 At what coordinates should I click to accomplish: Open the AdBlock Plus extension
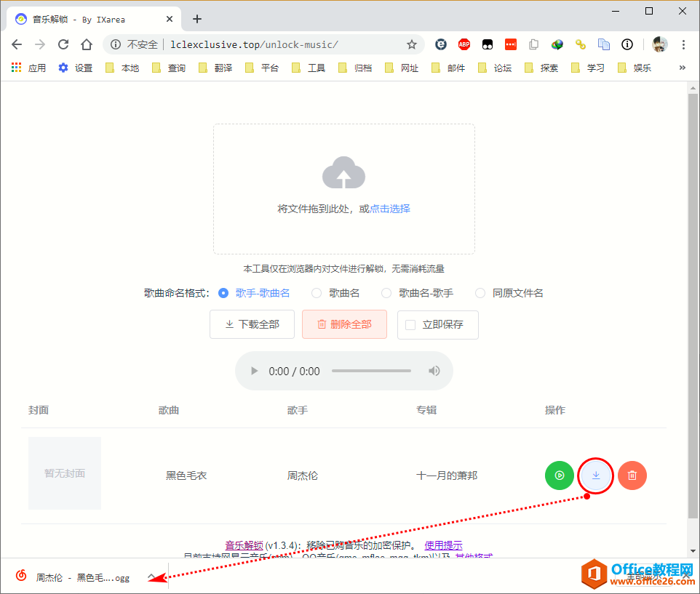pos(464,44)
